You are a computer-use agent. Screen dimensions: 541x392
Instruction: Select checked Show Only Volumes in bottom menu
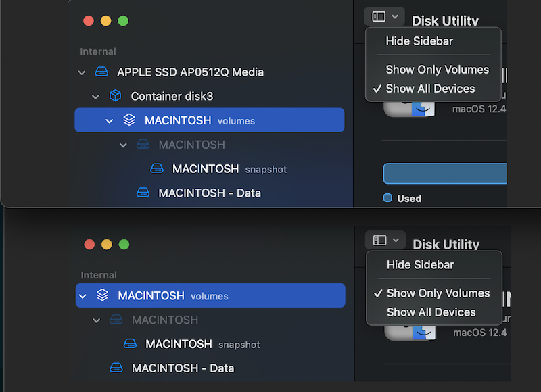(434, 293)
